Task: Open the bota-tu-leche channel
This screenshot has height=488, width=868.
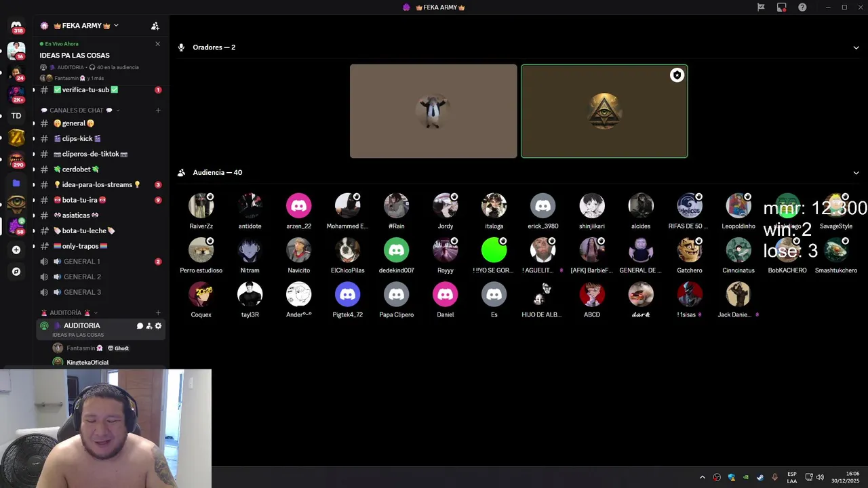Action: 100,230
